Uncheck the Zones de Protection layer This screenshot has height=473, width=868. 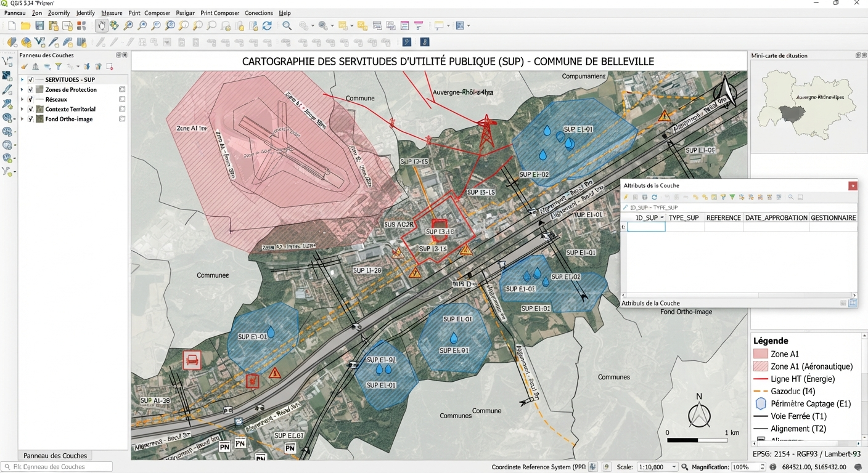click(31, 89)
